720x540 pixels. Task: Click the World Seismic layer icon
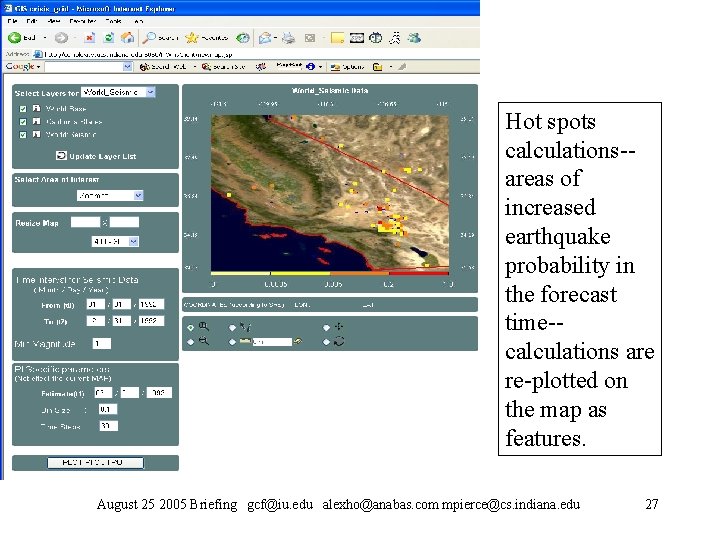pos(36,134)
